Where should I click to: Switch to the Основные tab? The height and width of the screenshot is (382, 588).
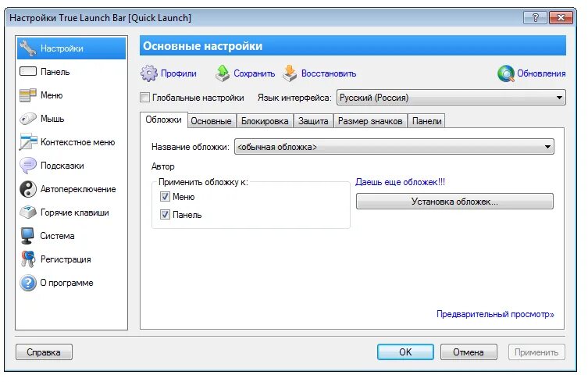(211, 121)
